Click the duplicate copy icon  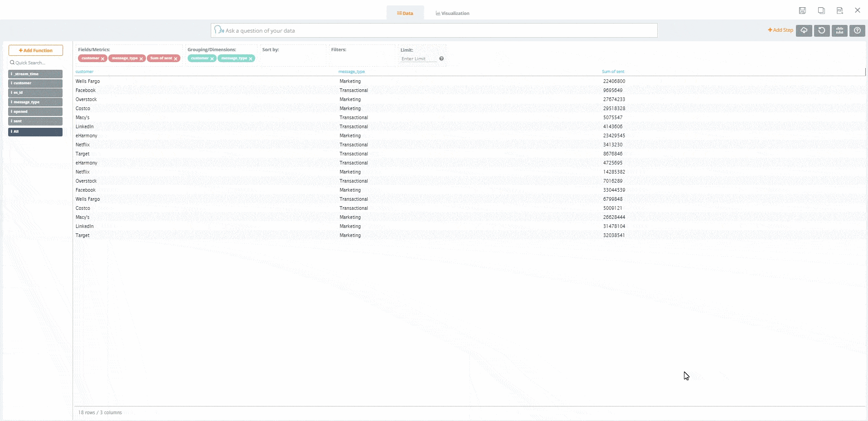coord(821,10)
